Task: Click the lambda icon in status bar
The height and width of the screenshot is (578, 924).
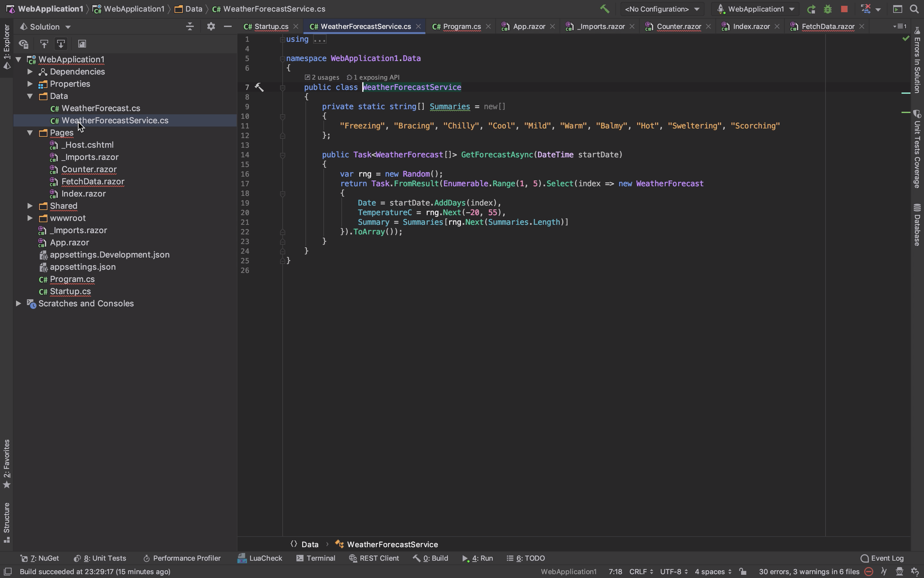Action: coord(884,572)
